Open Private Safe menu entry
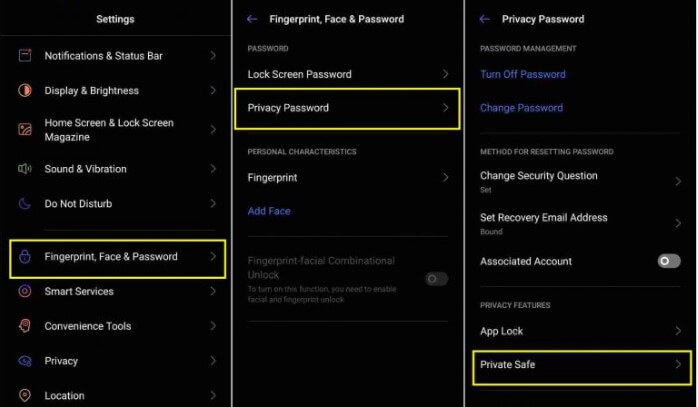The image size is (698, 407). (582, 367)
